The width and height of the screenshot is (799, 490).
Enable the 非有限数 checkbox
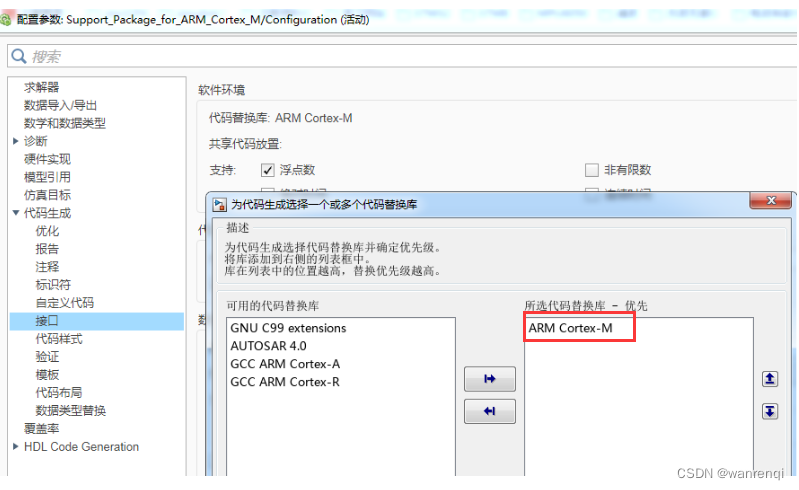[x=591, y=170]
